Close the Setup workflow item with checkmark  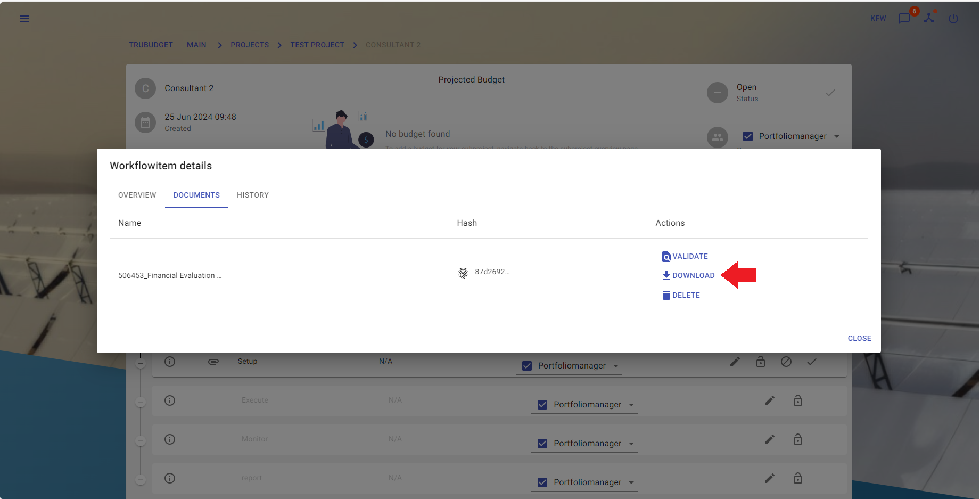(x=812, y=362)
